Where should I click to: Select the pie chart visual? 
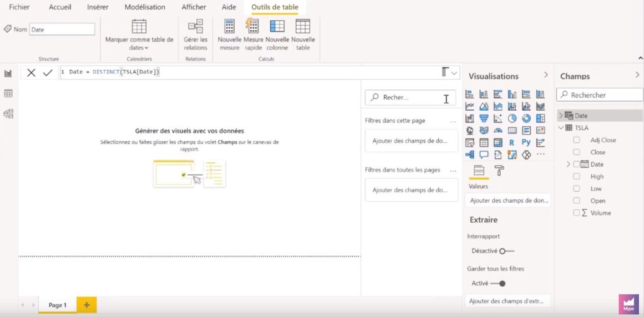pyautogui.click(x=512, y=119)
